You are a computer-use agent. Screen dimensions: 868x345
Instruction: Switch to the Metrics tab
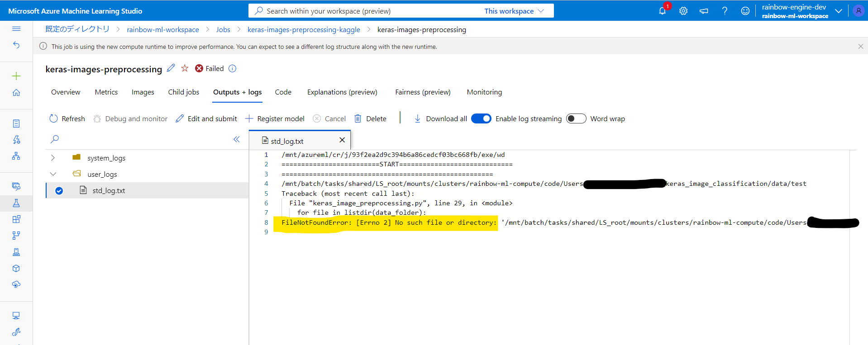[106, 92]
